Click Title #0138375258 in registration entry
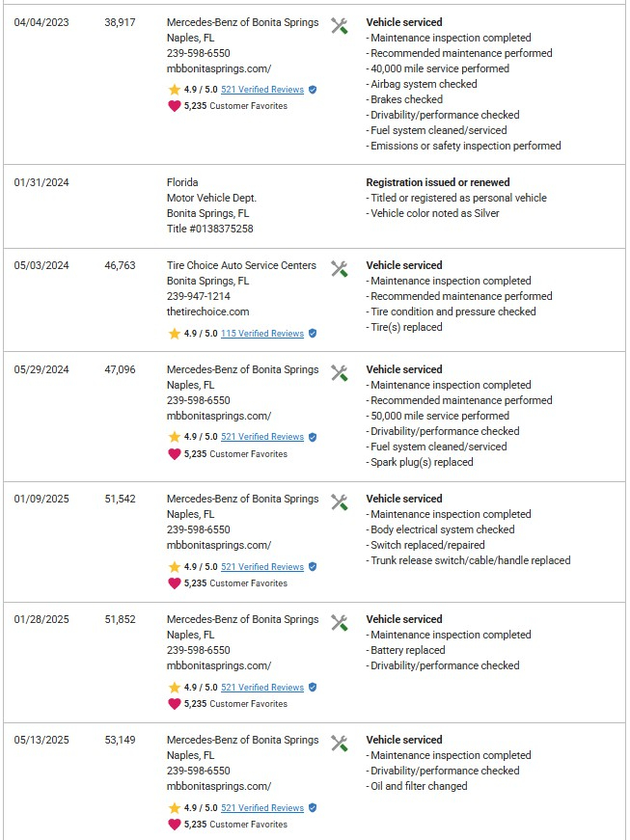This screenshot has height=840, width=630. (x=209, y=229)
